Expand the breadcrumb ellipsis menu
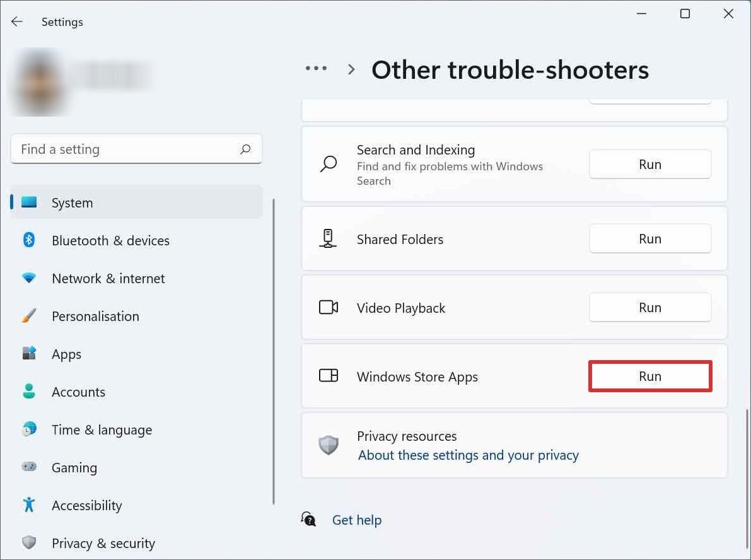The height and width of the screenshot is (560, 751). click(316, 69)
